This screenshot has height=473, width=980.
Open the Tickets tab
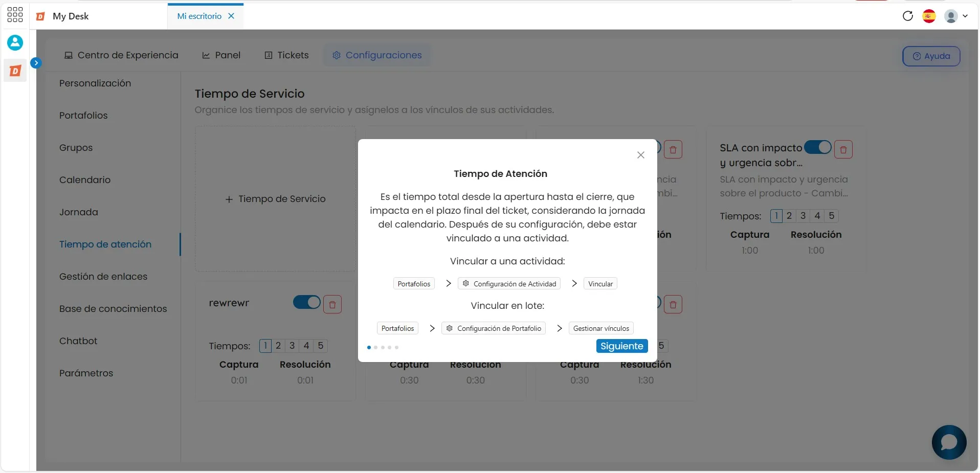point(286,55)
